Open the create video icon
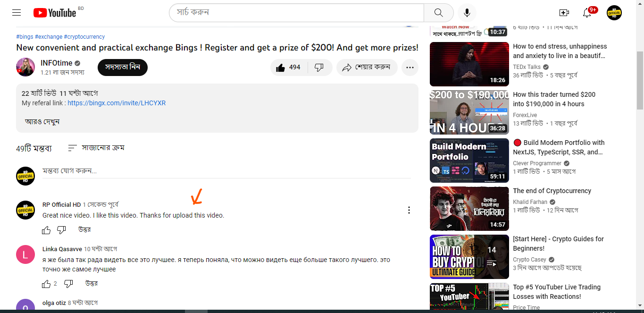The width and height of the screenshot is (644, 313). 564,13
